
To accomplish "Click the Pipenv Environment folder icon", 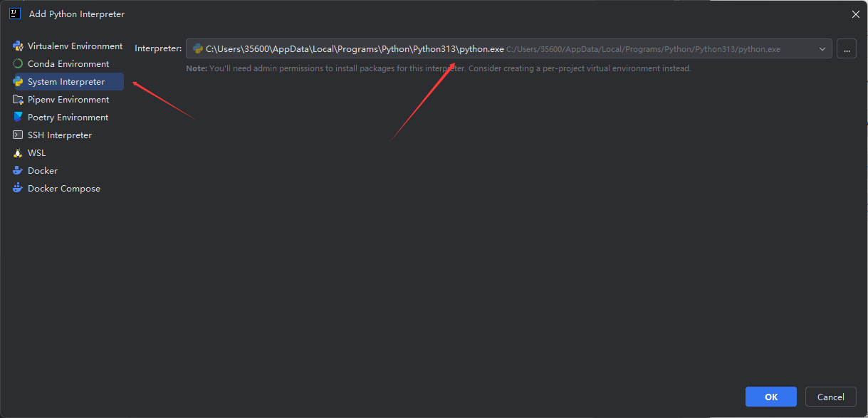I will [18, 100].
